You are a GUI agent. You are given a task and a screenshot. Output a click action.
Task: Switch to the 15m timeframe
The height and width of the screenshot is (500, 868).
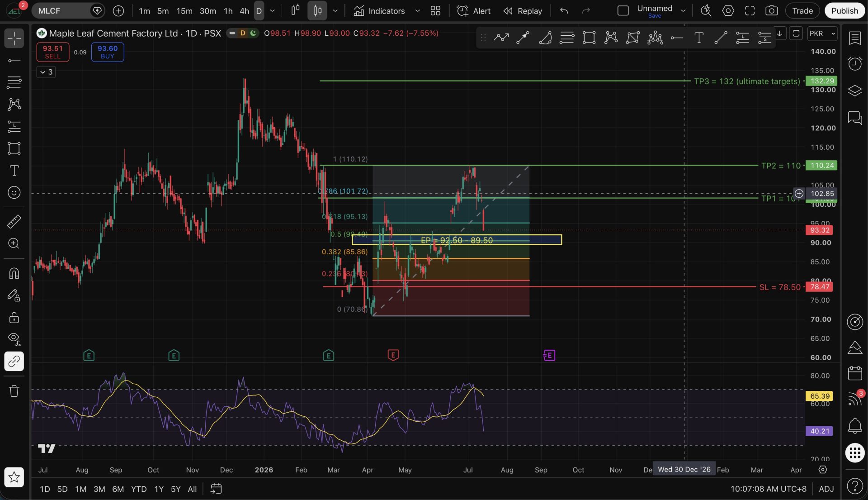[x=184, y=11]
